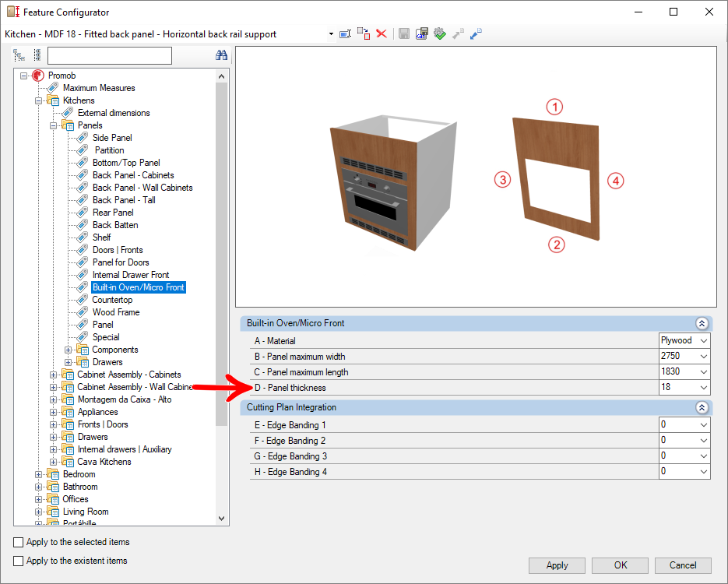Click the tag icon beside Wood Frame
The height and width of the screenshot is (584, 728).
[x=83, y=312]
